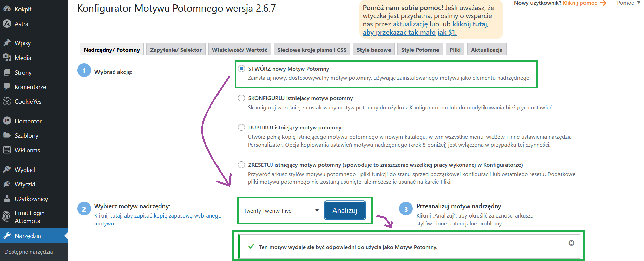Open Komentarze menu label
644x261 pixels.
30,87
